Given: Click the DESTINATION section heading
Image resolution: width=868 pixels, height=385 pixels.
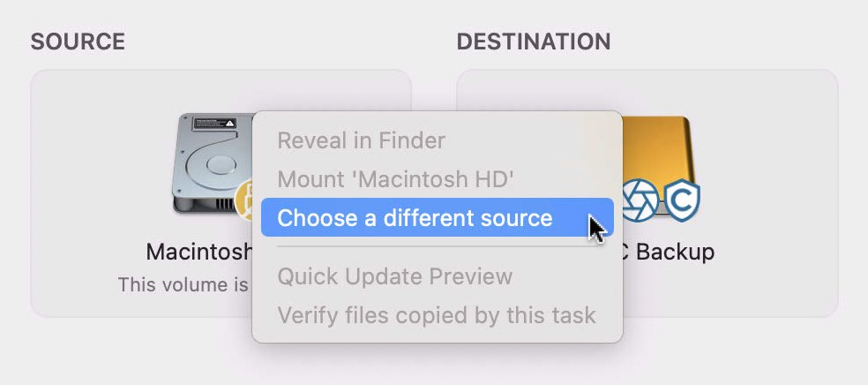Looking at the screenshot, I should click(534, 42).
